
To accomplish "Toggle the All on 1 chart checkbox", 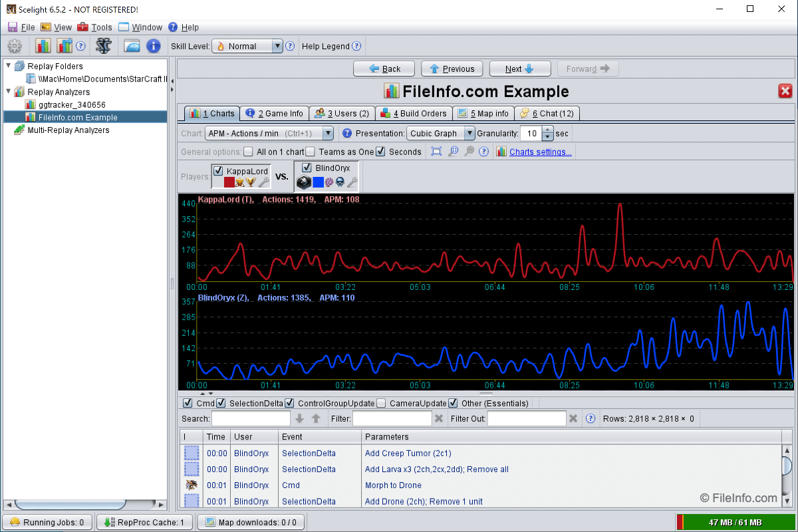I will (248, 152).
